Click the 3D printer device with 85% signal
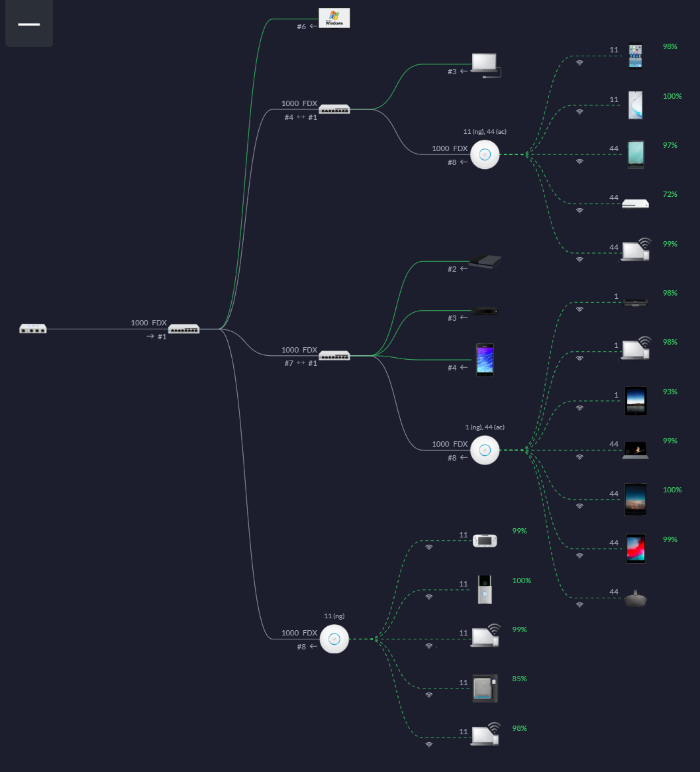The width and height of the screenshot is (700, 772). [x=485, y=689]
